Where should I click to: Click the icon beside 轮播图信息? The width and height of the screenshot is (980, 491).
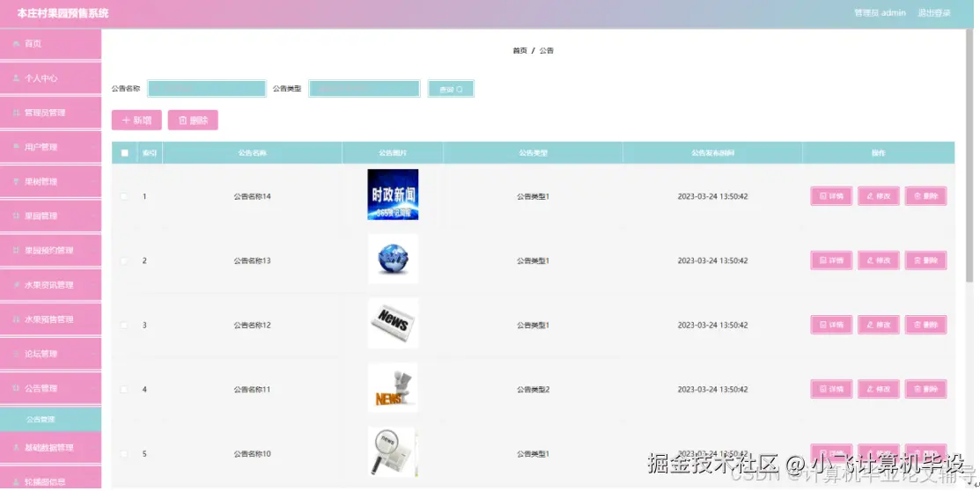16,481
